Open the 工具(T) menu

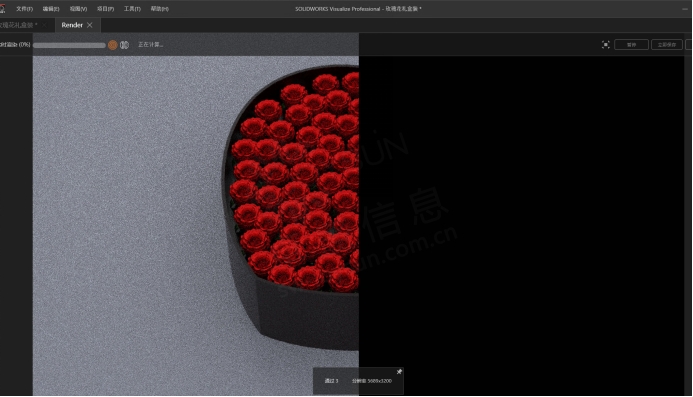[132, 9]
